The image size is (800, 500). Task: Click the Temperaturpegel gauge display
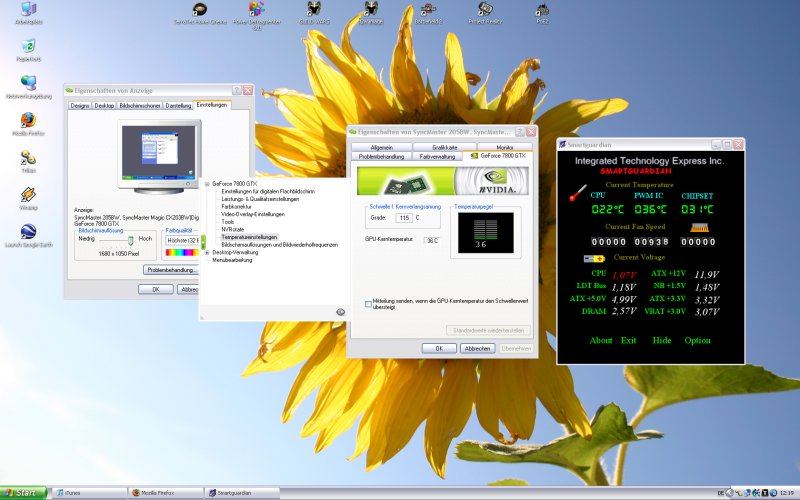tap(486, 233)
